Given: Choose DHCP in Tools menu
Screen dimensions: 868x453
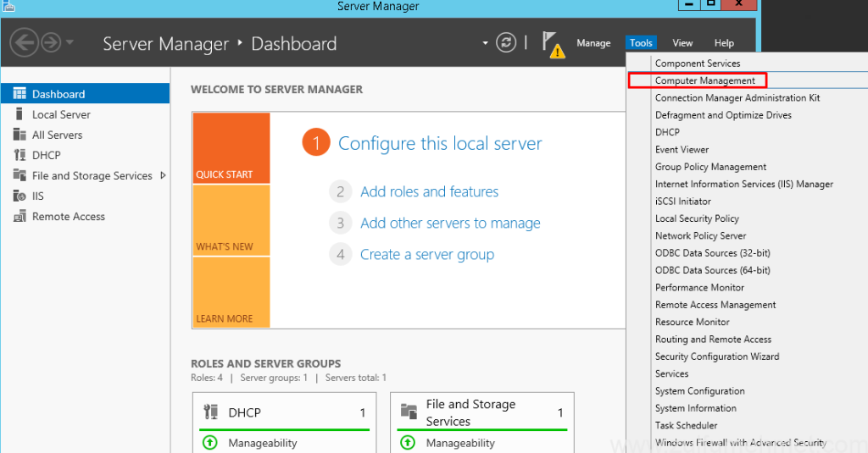Looking at the screenshot, I should point(667,132).
